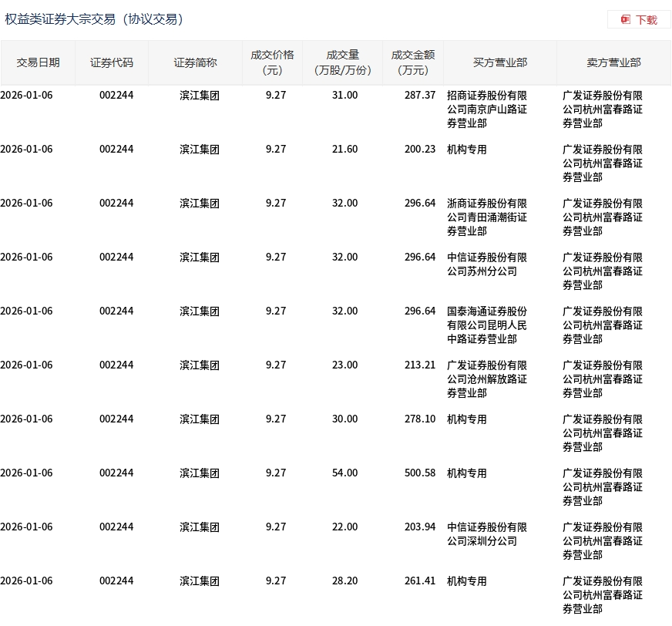The width and height of the screenshot is (672, 626).
Task: Select the volume 21.60 cell
Action: (x=344, y=150)
